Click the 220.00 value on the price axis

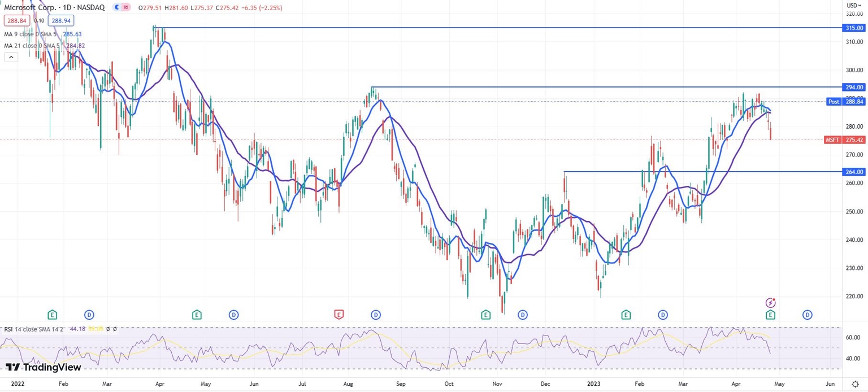854,296
